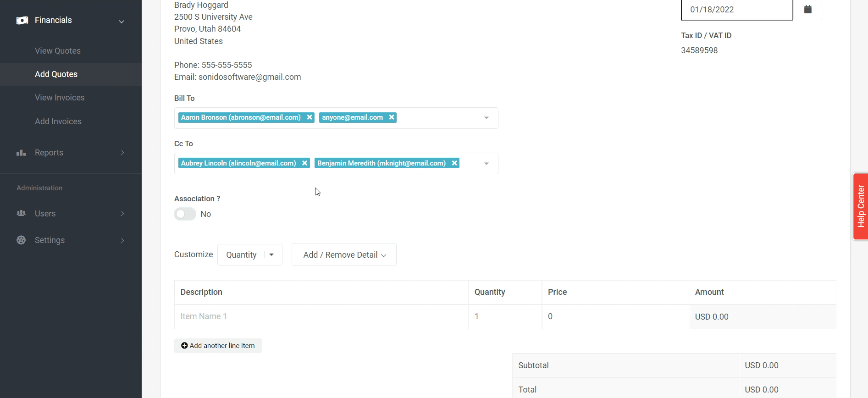
Task: Open the Help Center side tab
Action: (860, 206)
